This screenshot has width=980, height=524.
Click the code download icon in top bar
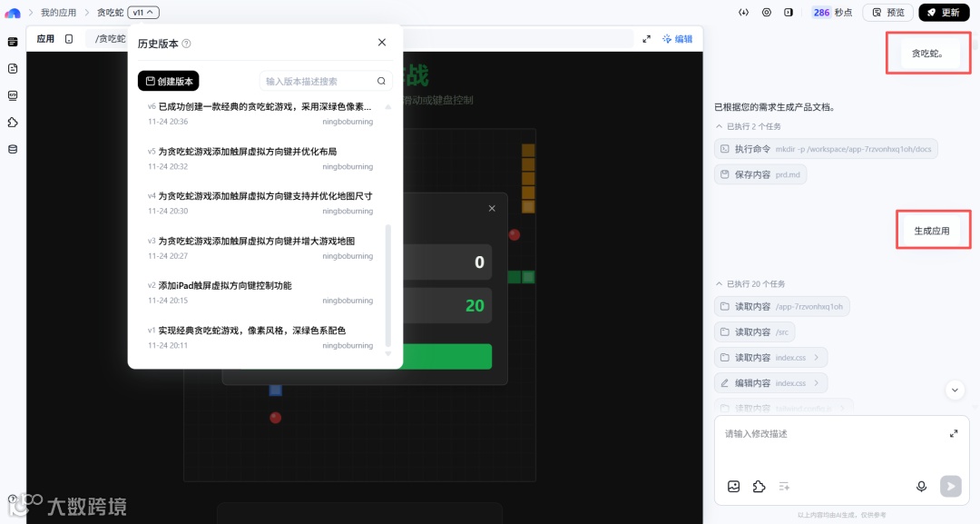tap(743, 13)
